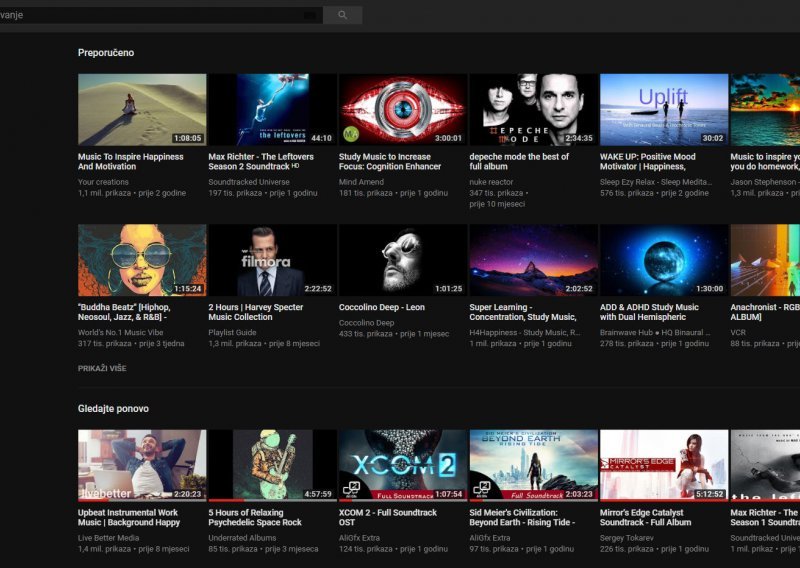
Task: Open the Uplift WAKE UP video thumbnail
Action: 663,110
